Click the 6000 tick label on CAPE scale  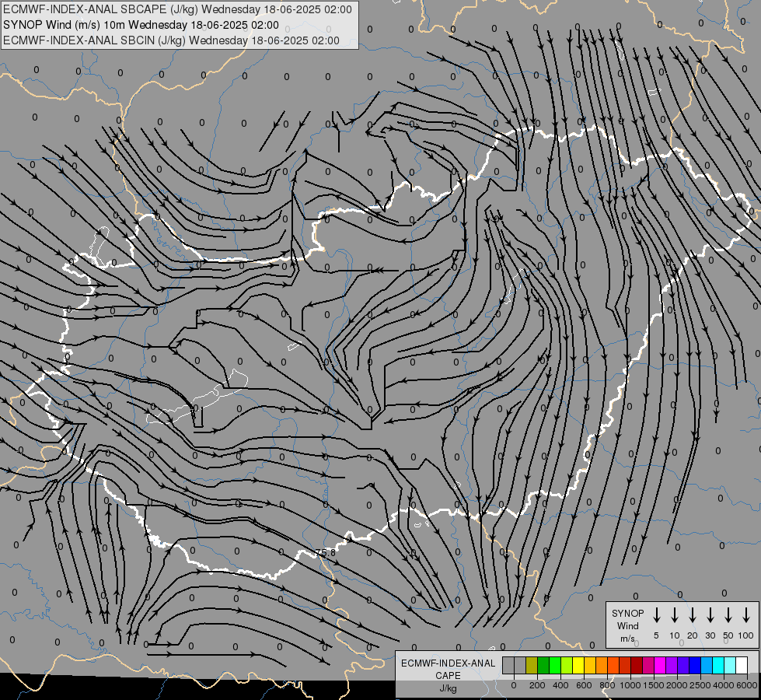click(x=747, y=685)
